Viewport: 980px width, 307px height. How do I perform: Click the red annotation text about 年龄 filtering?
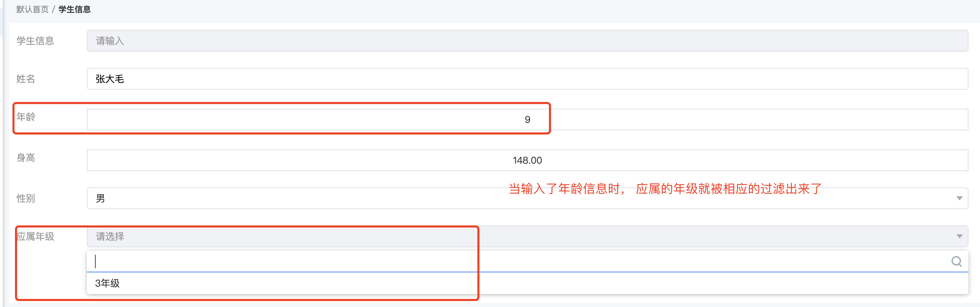coord(665,188)
